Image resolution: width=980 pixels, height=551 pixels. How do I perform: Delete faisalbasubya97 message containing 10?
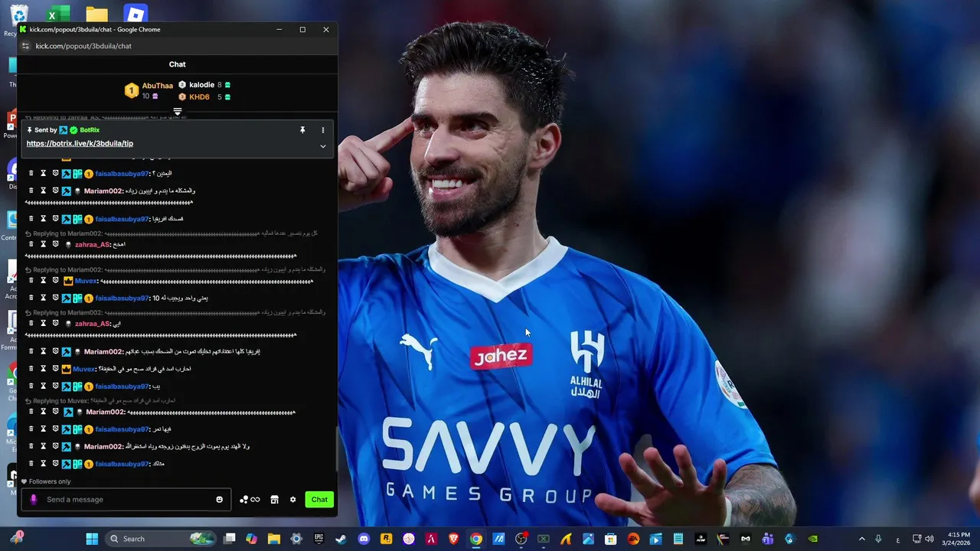(x=31, y=298)
